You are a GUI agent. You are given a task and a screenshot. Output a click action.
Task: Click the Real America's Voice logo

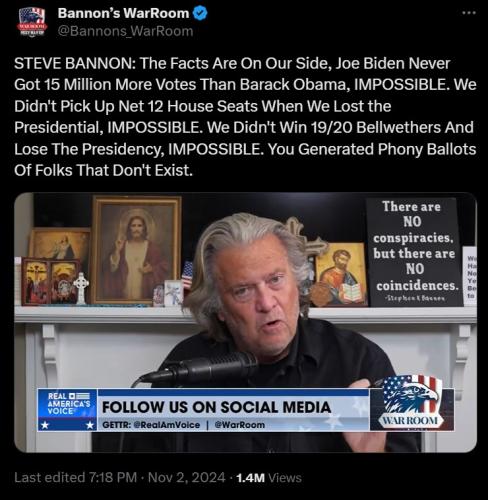tap(67, 410)
